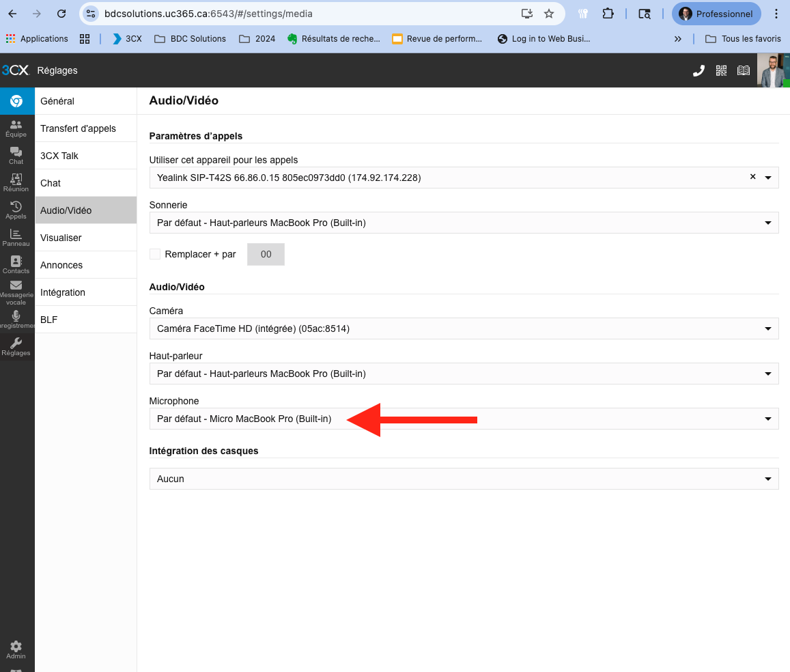Open the Réunion sidebar icon
790x672 pixels.
[16, 183]
